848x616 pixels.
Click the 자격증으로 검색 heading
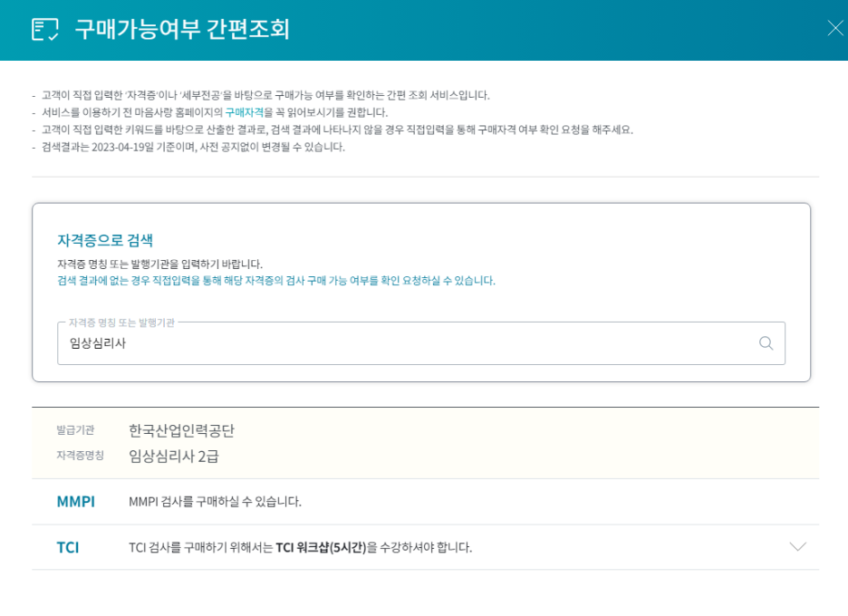click(x=105, y=240)
